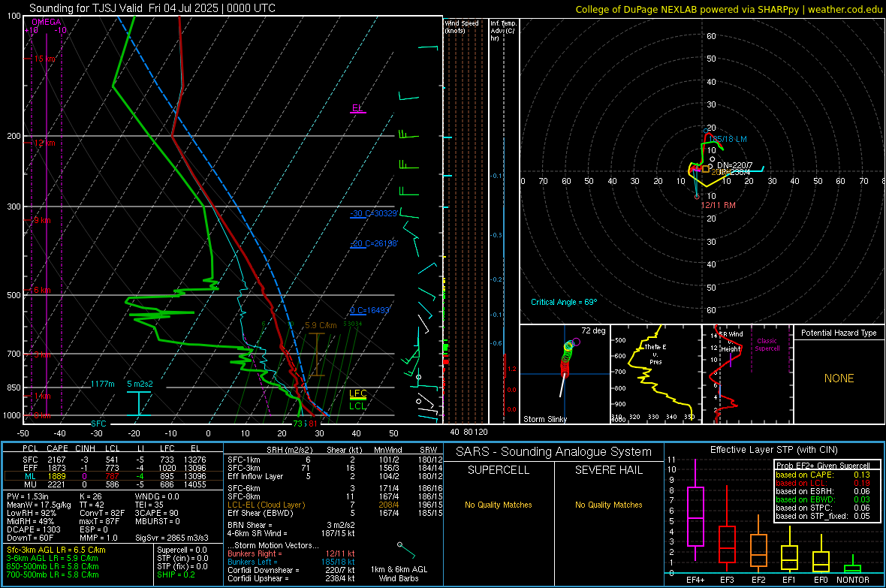Image resolution: width=886 pixels, height=588 pixels.
Task: Click the blue 'Bunkers Left = 185/18 kt' line
Action: click(x=291, y=562)
